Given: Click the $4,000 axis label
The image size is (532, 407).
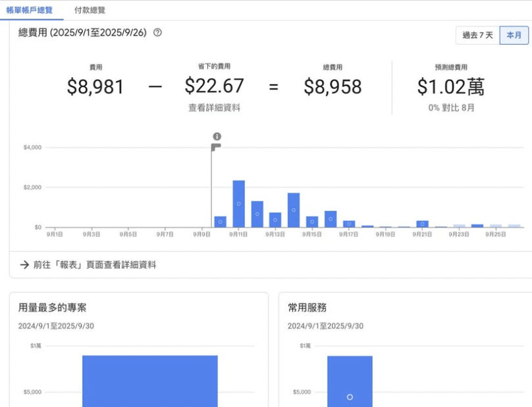Looking at the screenshot, I should 32,148.
